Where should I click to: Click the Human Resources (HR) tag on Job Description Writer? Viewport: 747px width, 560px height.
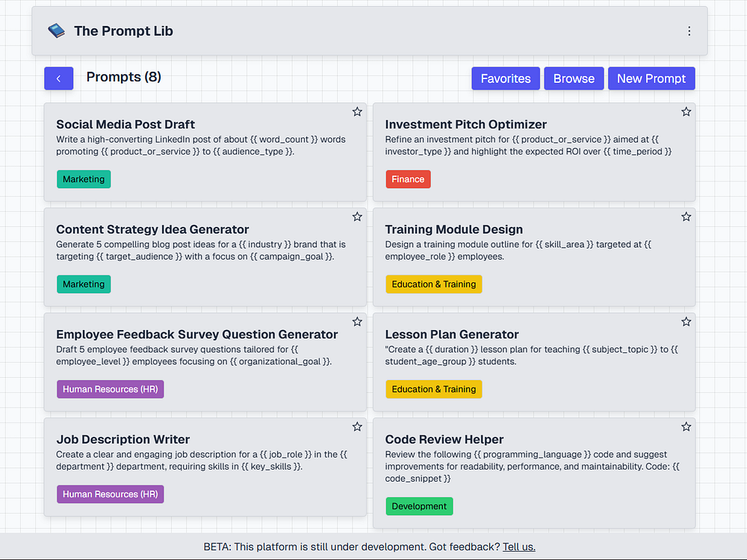coord(110,494)
